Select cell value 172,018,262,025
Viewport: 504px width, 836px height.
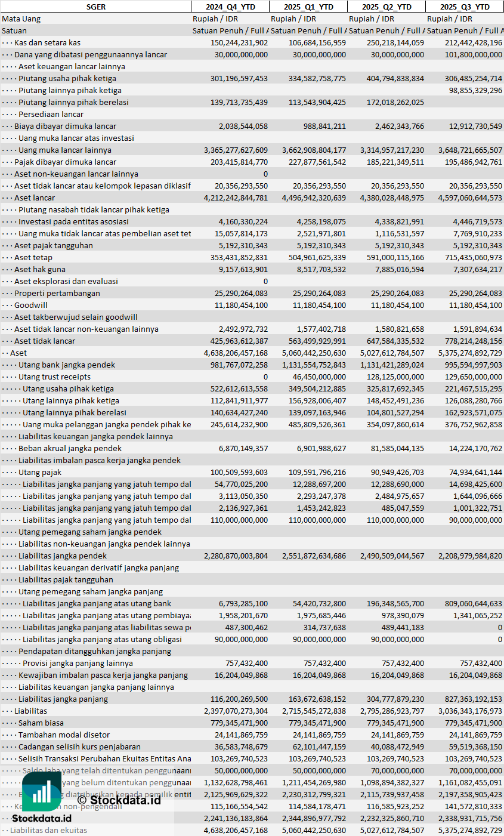395,102
